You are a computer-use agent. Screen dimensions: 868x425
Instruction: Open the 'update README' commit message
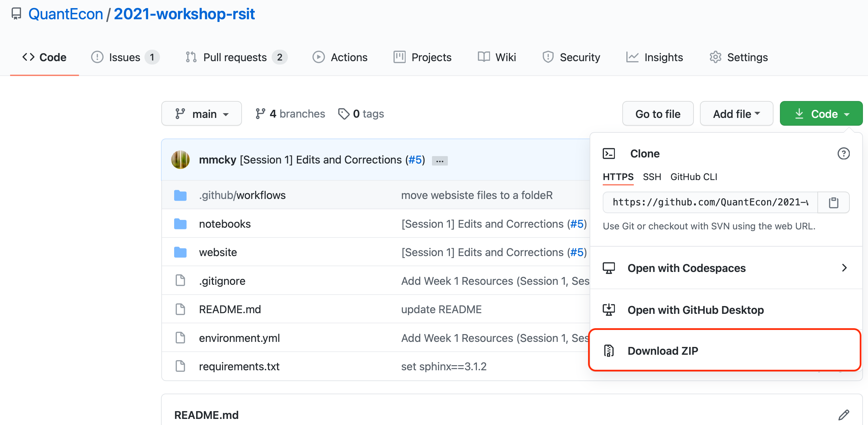441,309
